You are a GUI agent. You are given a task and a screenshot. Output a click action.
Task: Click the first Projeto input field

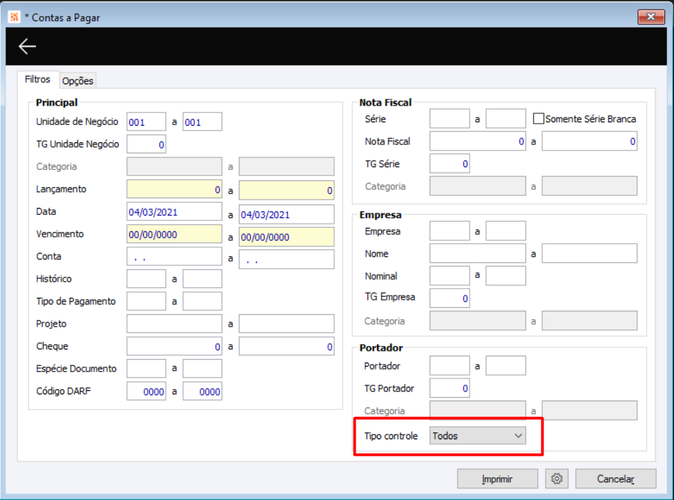[174, 324]
